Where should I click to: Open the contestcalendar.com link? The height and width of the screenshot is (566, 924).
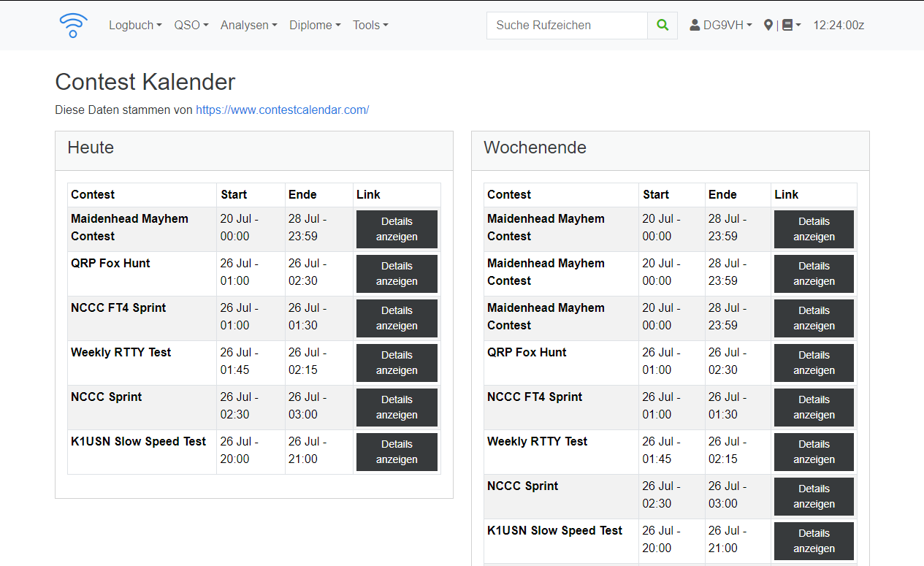coord(282,110)
